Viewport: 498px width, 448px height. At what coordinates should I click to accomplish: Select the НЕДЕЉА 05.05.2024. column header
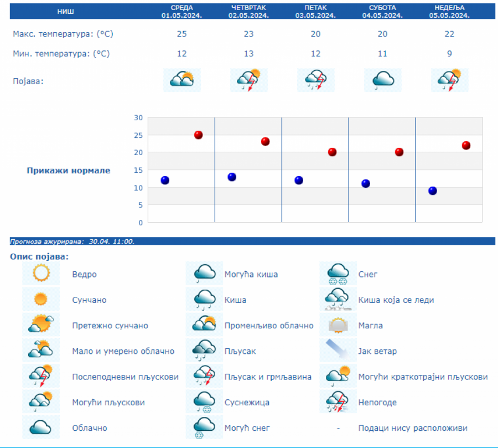[x=449, y=11]
